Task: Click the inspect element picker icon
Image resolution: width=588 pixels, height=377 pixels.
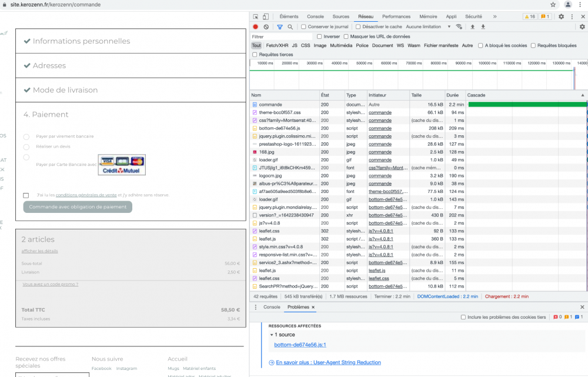Action: [x=255, y=16]
